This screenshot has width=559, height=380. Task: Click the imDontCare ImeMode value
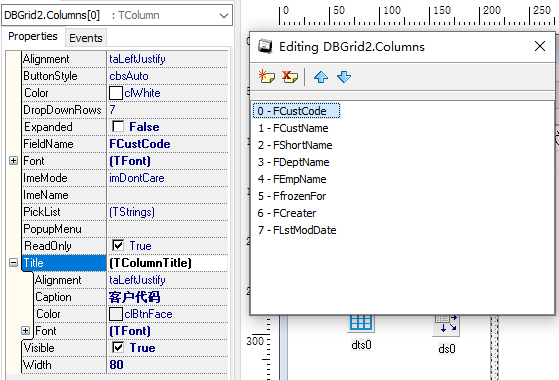(x=168, y=178)
